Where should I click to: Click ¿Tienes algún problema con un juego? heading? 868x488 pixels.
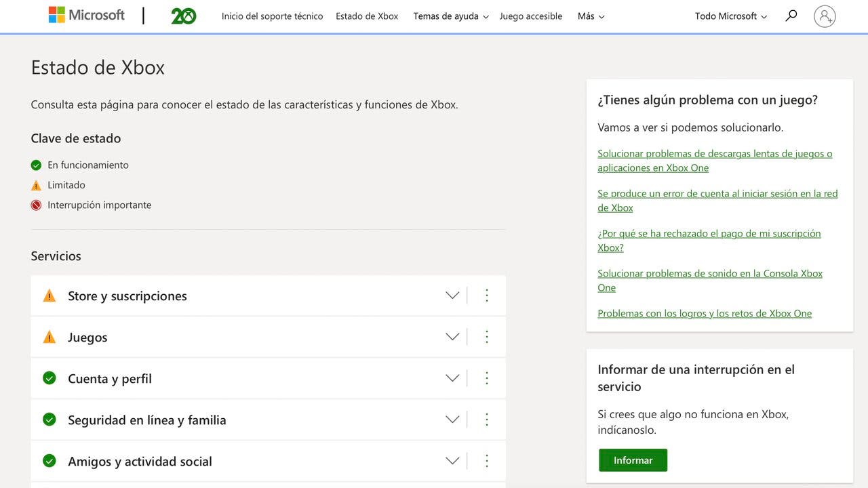[707, 100]
